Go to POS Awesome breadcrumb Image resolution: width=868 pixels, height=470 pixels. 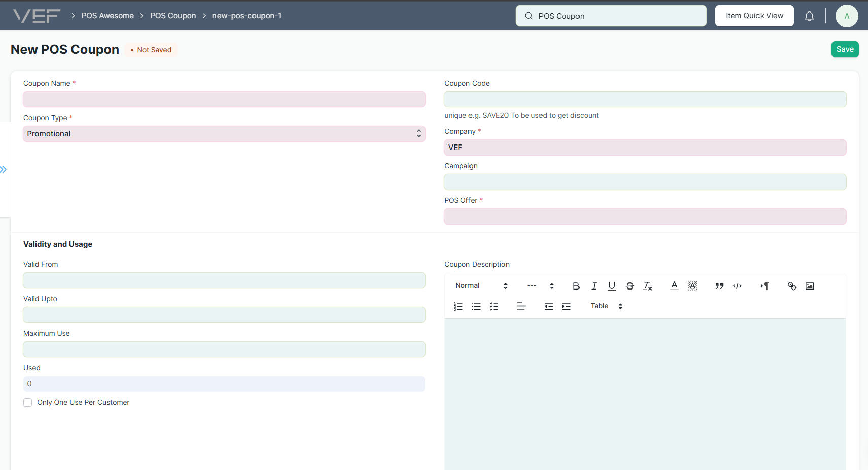pos(107,16)
